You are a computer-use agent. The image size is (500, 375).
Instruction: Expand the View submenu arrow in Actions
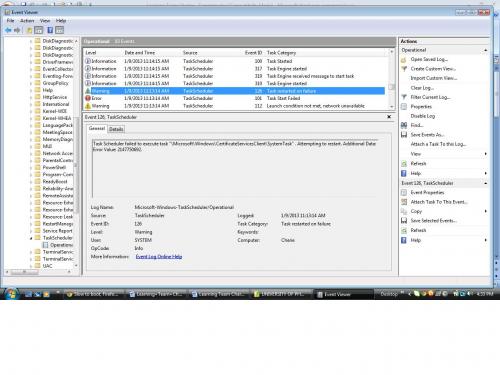[x=486, y=154]
